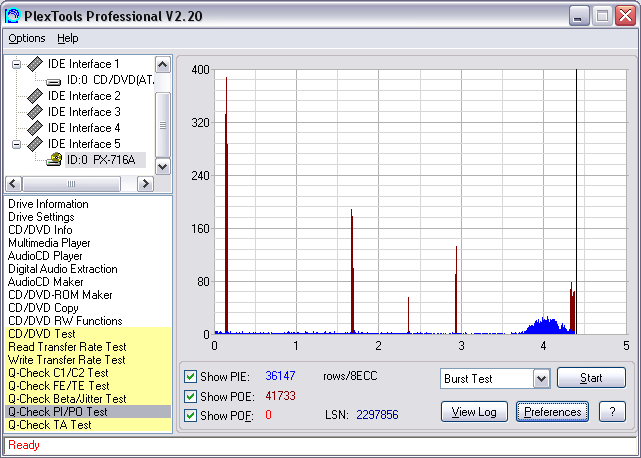The image size is (641, 458).
Task: Open the Help menu
Action: pyautogui.click(x=67, y=38)
